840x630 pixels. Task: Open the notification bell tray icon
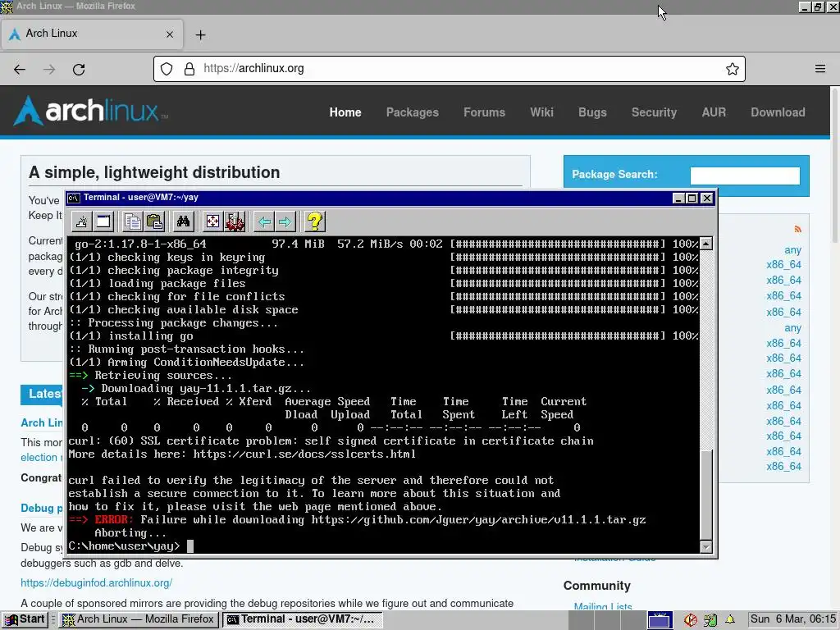pyautogui.click(x=729, y=619)
